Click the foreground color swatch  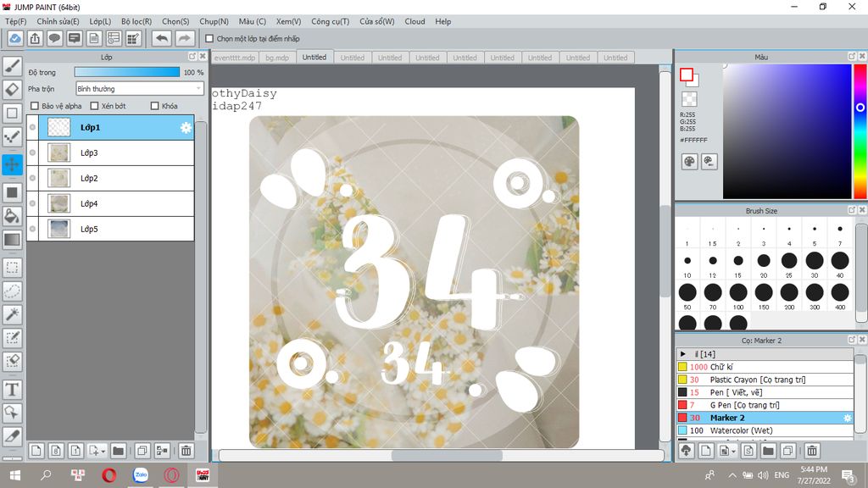[x=687, y=75]
